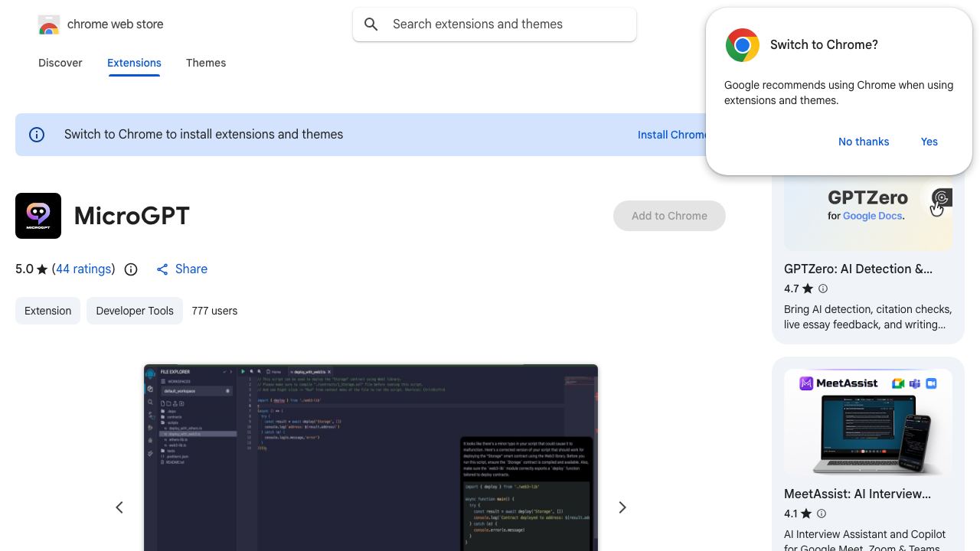The height and width of the screenshot is (551, 980).
Task: Click the info icon next to GPTZero rating
Action: 823,289
